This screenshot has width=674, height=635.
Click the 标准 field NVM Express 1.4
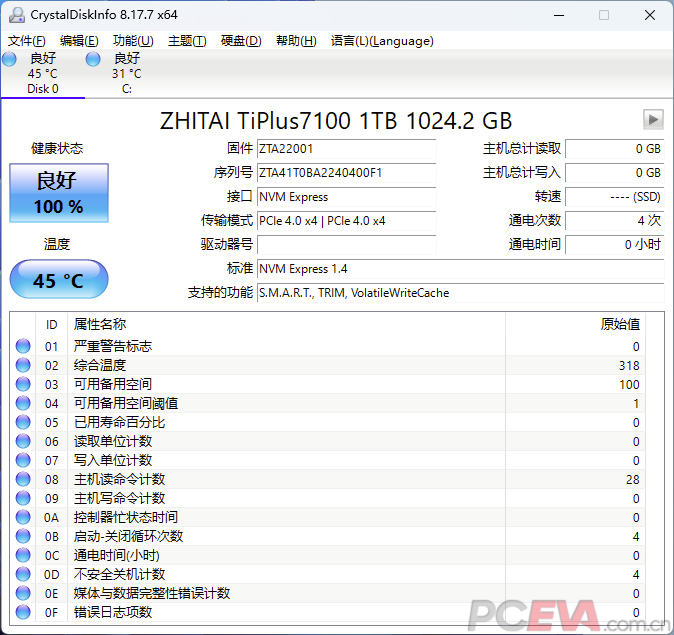[x=461, y=269]
